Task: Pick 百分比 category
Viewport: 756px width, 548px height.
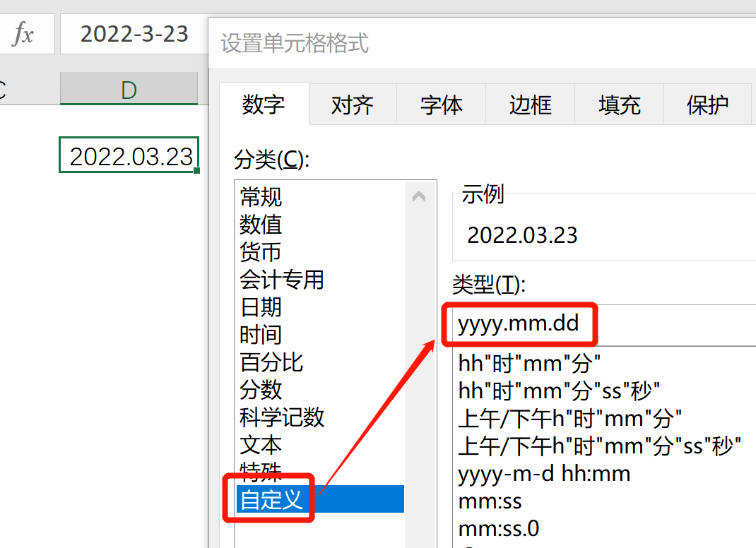Action: pos(320,362)
